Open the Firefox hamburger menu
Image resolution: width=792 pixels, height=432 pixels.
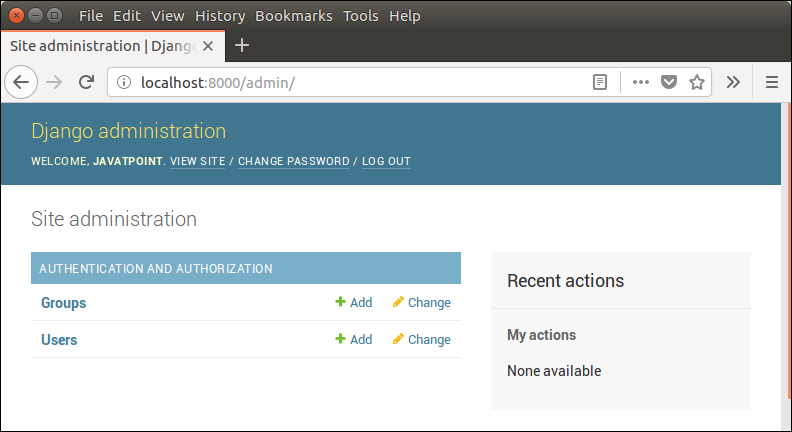(x=771, y=82)
